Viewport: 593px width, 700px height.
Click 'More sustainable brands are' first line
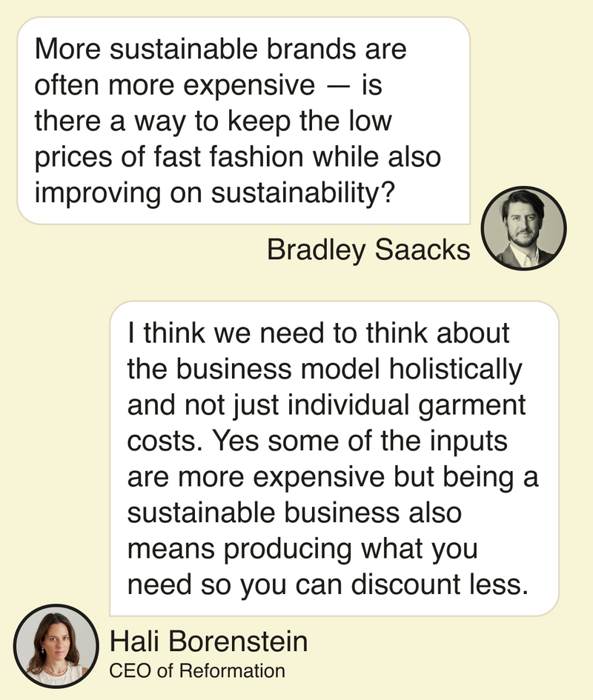point(221,49)
